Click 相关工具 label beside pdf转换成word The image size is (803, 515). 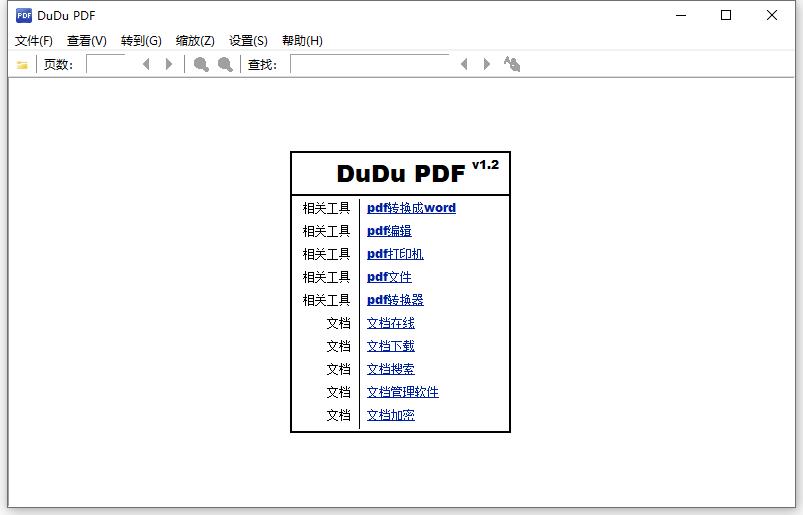326,208
